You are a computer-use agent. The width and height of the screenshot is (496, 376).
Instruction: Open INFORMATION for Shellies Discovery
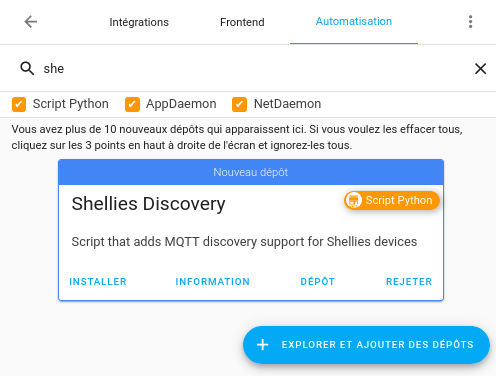tap(213, 282)
